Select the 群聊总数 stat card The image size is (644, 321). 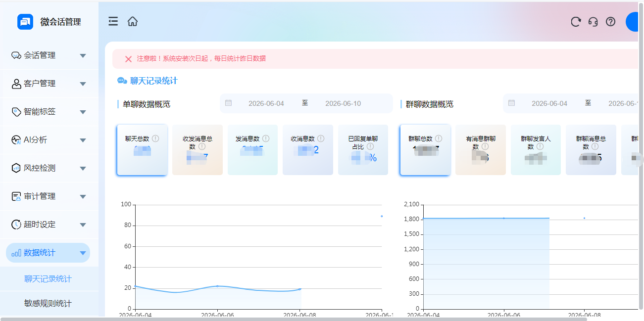point(425,150)
